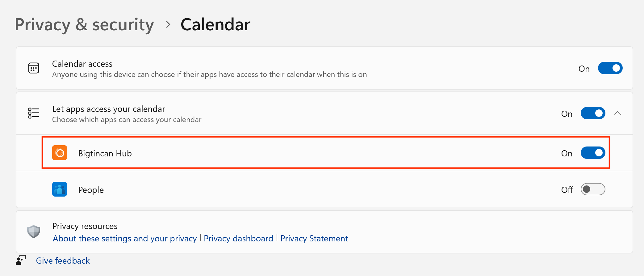644x276 pixels.
Task: Open About these settings and your privacy
Action: click(125, 239)
